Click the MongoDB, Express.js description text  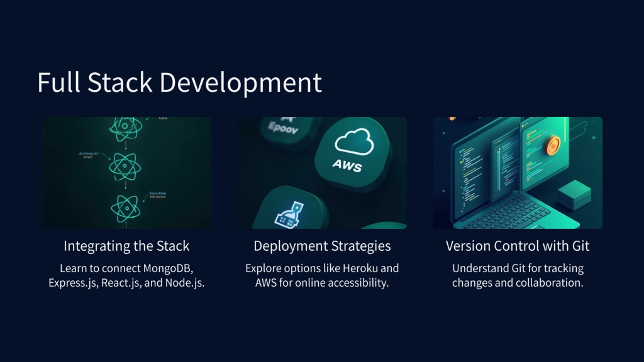click(126, 275)
